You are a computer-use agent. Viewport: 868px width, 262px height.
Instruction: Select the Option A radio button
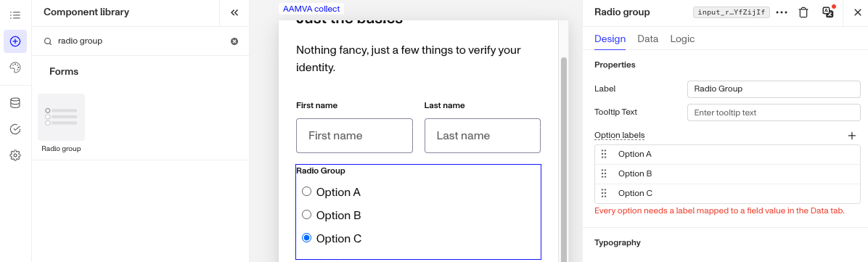click(306, 192)
